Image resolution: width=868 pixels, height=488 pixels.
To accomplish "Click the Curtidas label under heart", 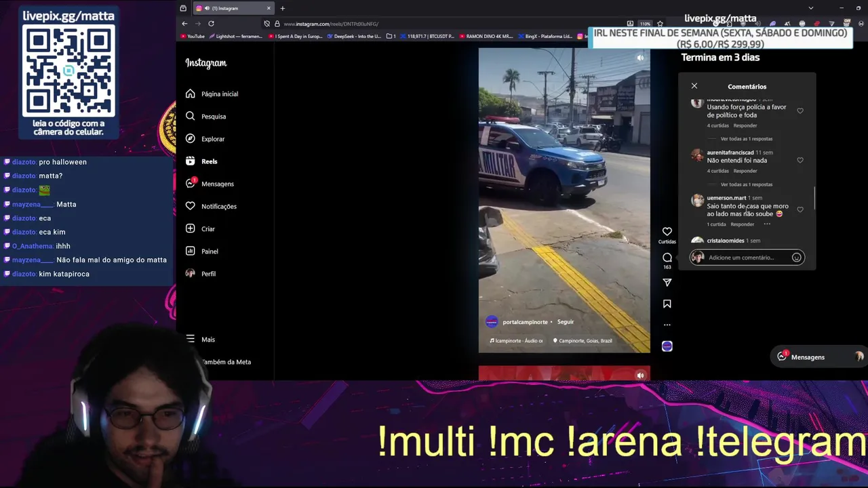I will pos(667,242).
